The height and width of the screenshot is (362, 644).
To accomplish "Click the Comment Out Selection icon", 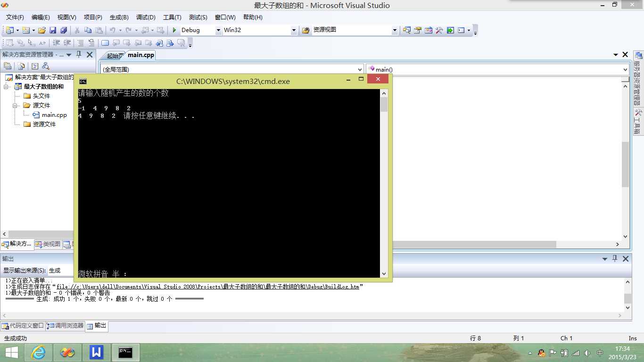I will coord(81,43).
